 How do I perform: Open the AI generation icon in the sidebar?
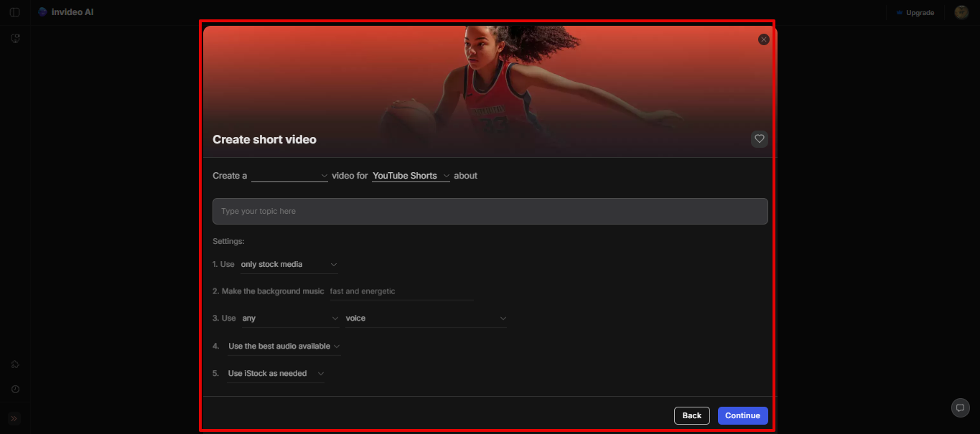pos(14,37)
